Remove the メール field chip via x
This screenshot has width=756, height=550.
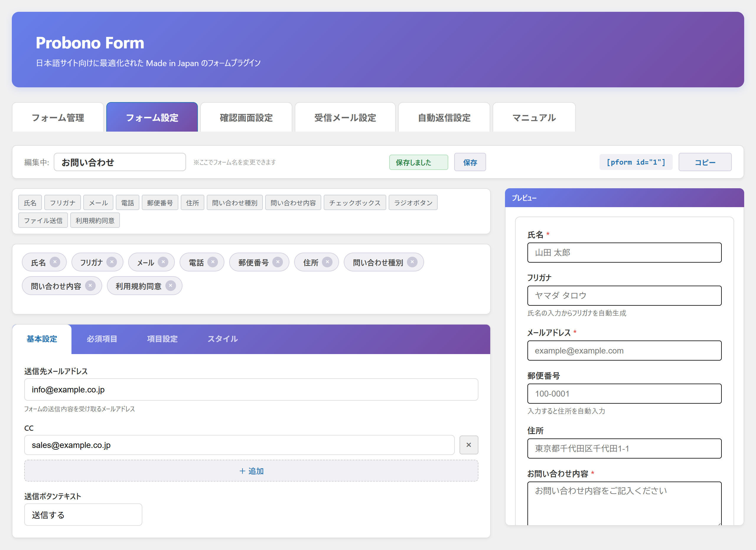(163, 262)
